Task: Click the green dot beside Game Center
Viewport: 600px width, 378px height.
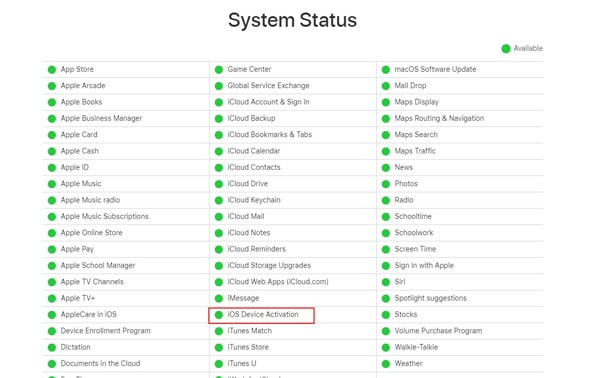Action: (219, 70)
